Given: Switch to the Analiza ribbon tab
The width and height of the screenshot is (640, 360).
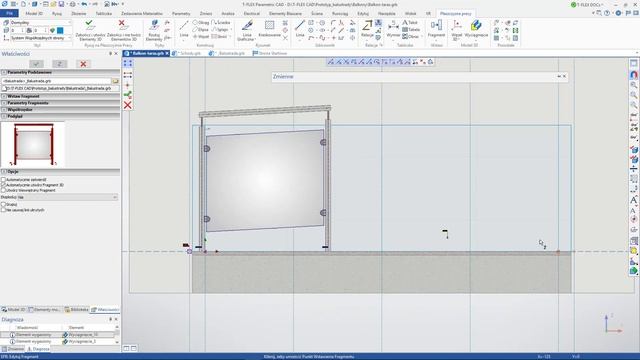Looking at the screenshot, I should tap(228, 13).
